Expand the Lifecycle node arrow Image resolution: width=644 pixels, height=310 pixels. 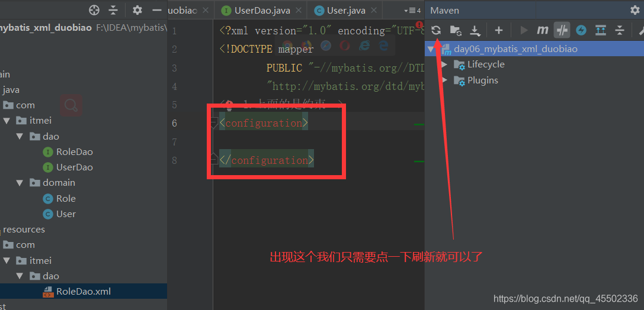(x=444, y=65)
